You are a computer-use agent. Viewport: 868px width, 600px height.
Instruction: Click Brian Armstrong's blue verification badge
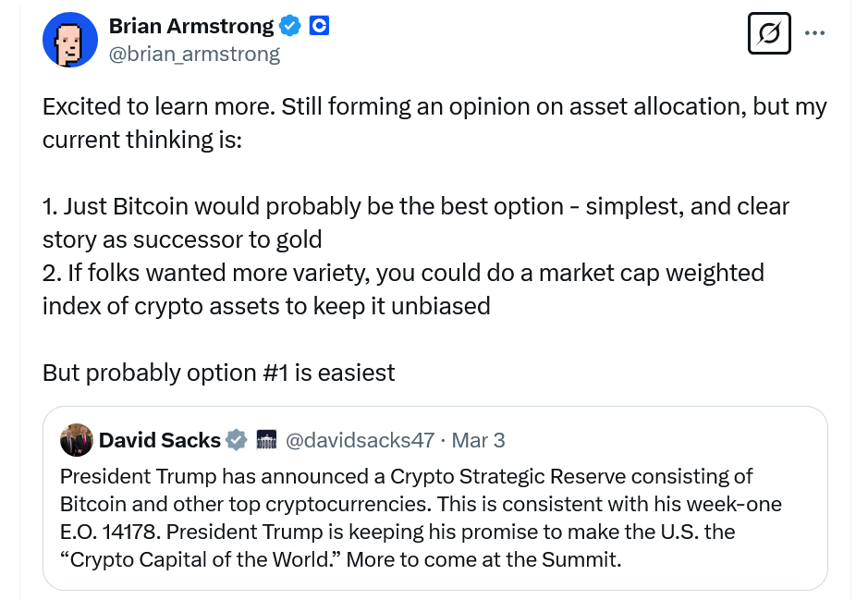[289, 25]
